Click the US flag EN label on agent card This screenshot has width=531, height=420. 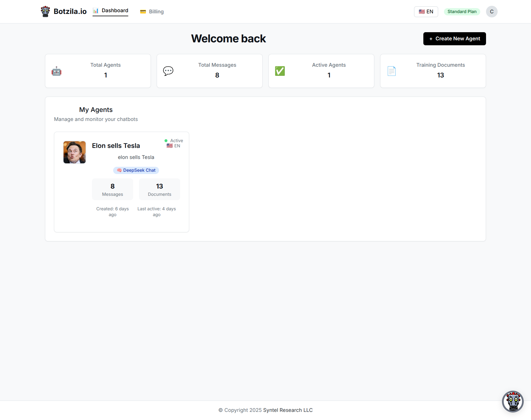coord(173,146)
